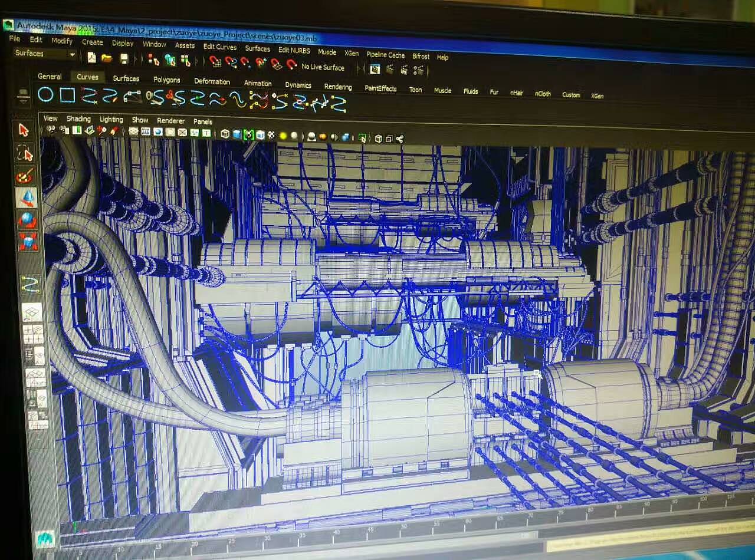Save the scene with the floppy disk icon
This screenshot has height=560, width=755.
click(124, 58)
